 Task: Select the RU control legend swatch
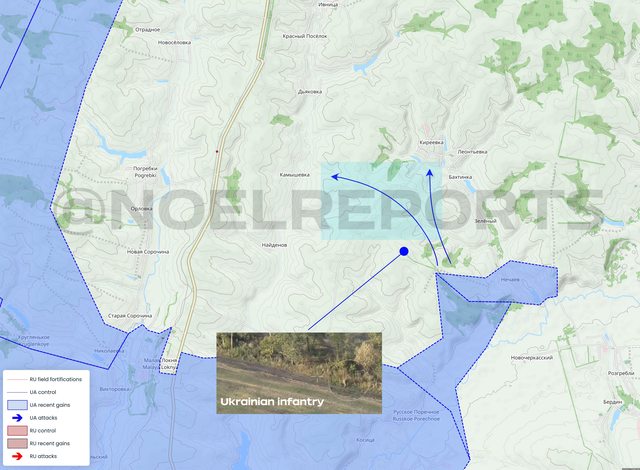pos(17,430)
